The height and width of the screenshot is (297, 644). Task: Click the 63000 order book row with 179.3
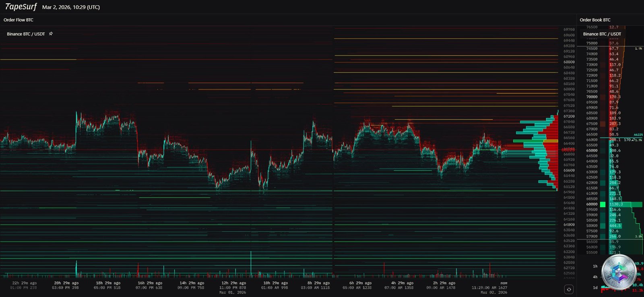pyautogui.click(x=610, y=172)
